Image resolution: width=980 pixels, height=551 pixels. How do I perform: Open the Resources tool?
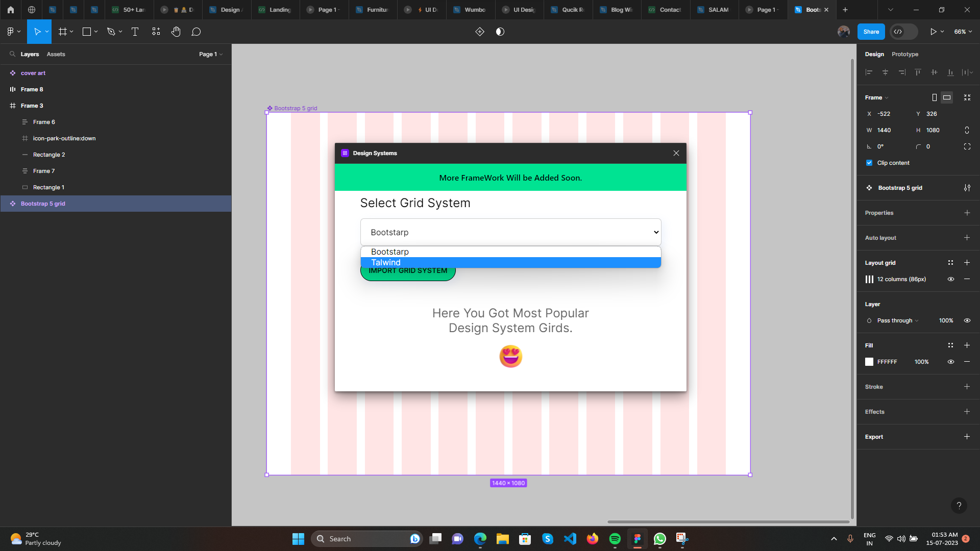tap(156, 32)
